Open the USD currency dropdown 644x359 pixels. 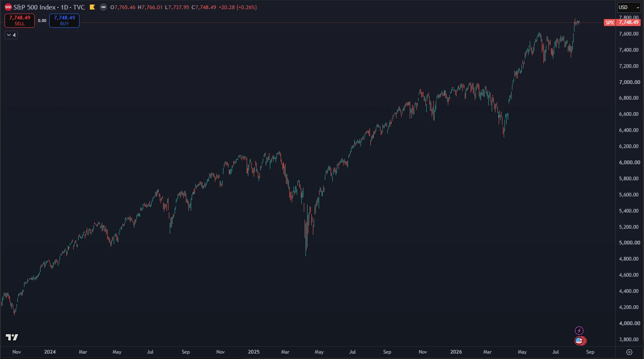click(629, 7)
